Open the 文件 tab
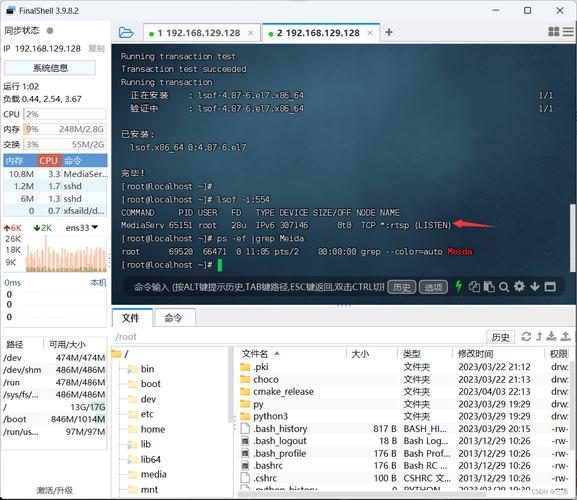Image resolution: width=577 pixels, height=500 pixels. click(x=131, y=318)
